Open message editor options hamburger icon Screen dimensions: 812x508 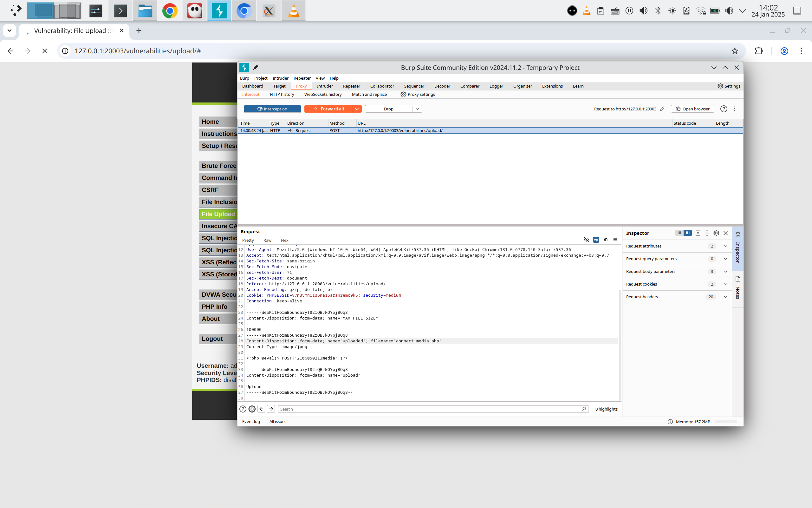point(615,240)
